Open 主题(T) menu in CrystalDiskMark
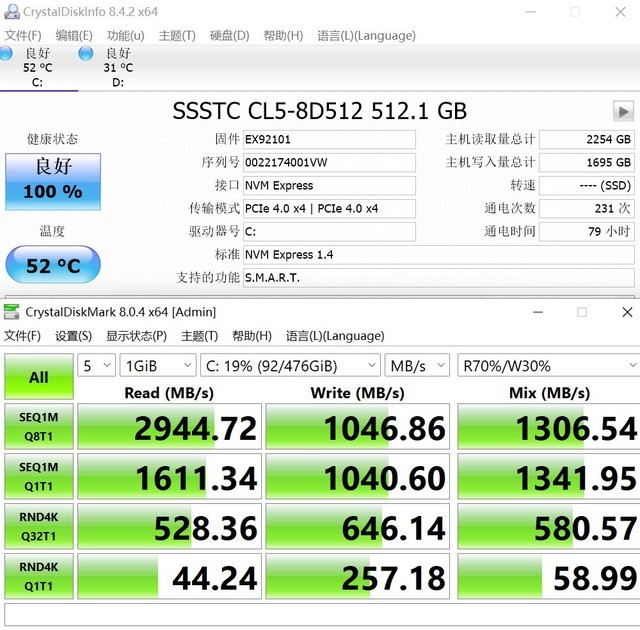Screen dimensions: 640x630 tap(200, 336)
